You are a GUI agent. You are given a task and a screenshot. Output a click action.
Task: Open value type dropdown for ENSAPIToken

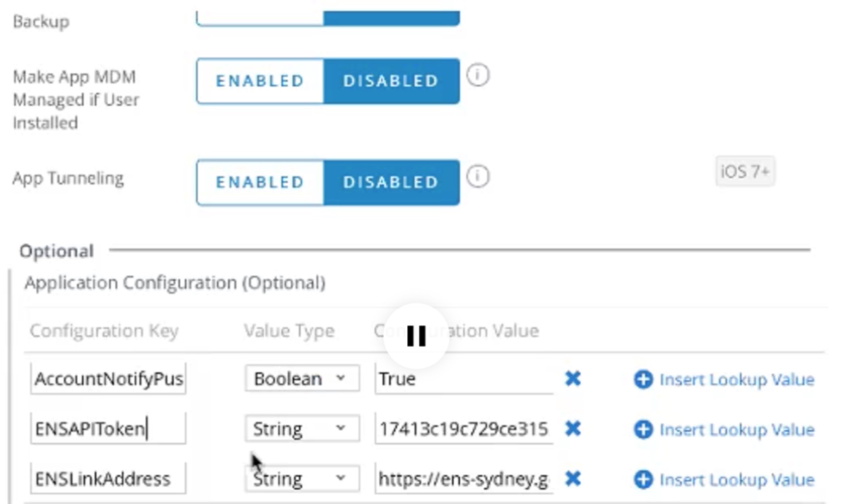point(302,429)
